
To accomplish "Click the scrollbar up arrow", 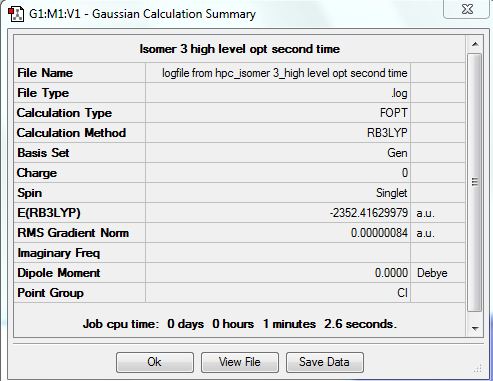I will (475, 44).
